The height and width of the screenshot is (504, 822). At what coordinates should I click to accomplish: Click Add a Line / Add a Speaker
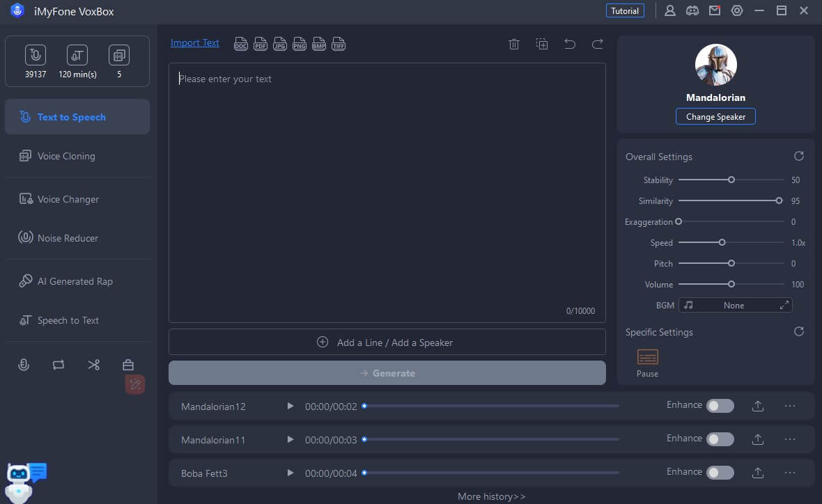coord(387,342)
